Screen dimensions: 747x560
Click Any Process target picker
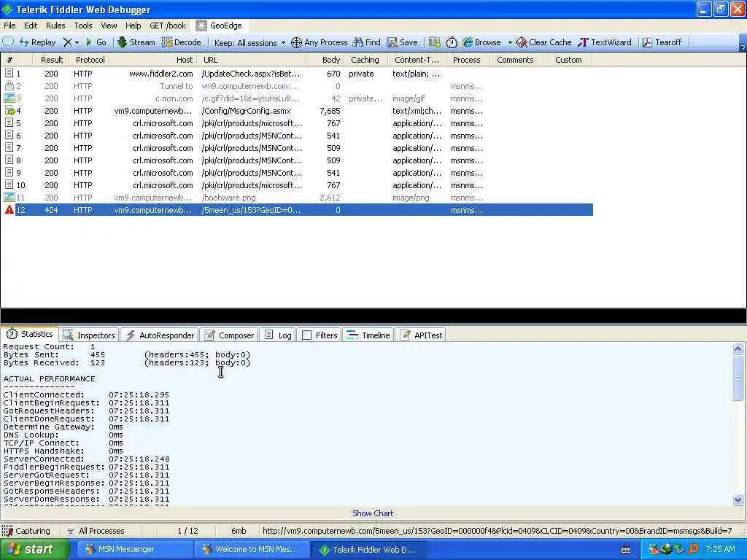320,42
